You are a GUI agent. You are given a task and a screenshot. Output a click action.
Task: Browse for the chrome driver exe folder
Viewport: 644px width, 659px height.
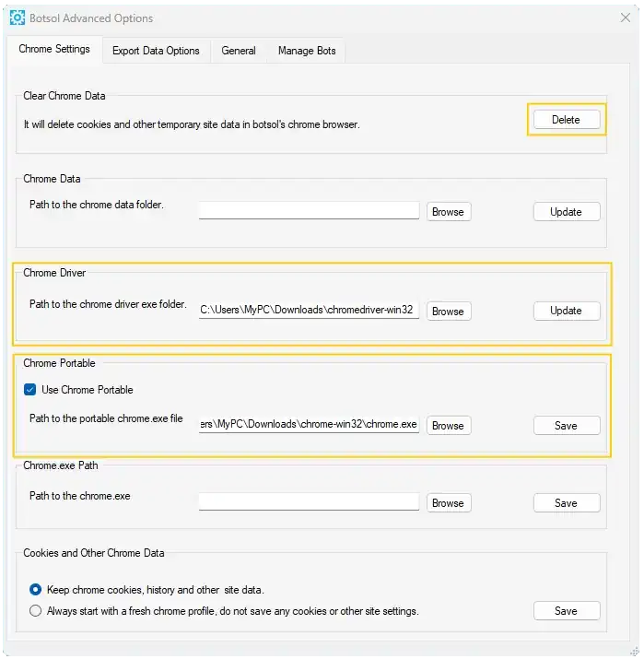(449, 312)
